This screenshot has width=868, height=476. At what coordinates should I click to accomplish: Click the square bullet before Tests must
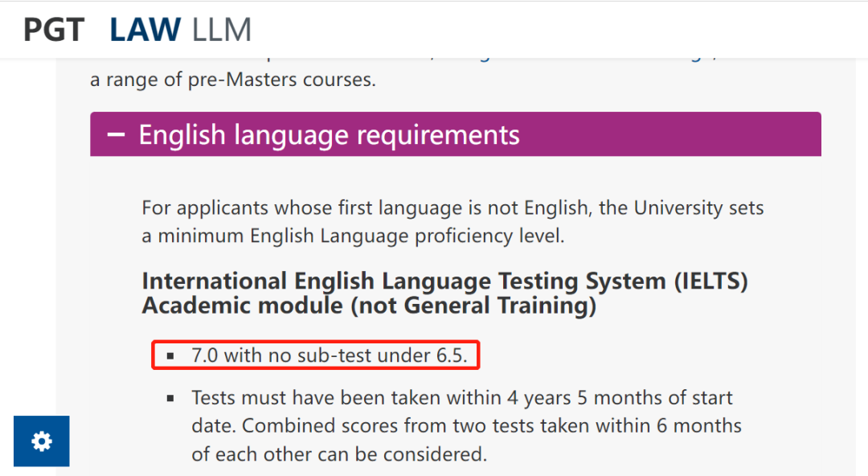[170, 398]
